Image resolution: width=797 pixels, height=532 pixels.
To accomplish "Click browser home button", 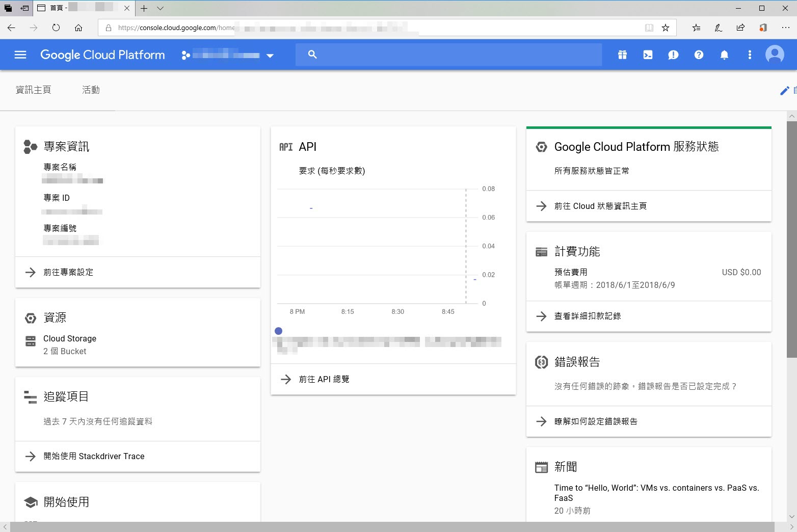I will [x=78, y=28].
